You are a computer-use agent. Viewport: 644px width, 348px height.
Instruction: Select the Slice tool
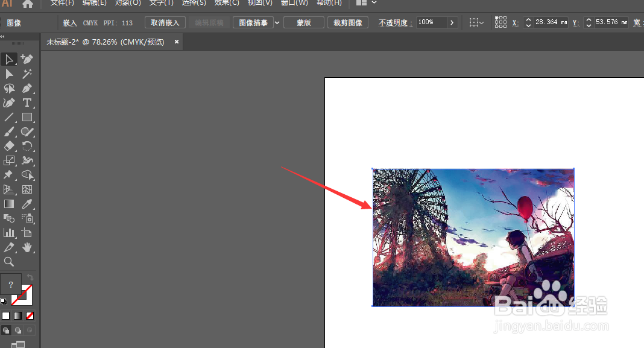9,247
